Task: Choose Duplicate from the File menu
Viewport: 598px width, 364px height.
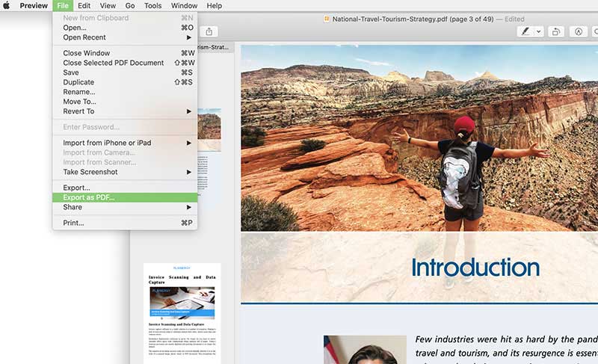Action: point(78,82)
